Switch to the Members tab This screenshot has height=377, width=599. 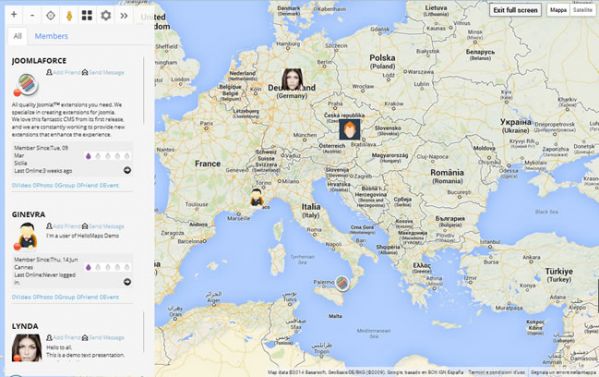tap(51, 36)
